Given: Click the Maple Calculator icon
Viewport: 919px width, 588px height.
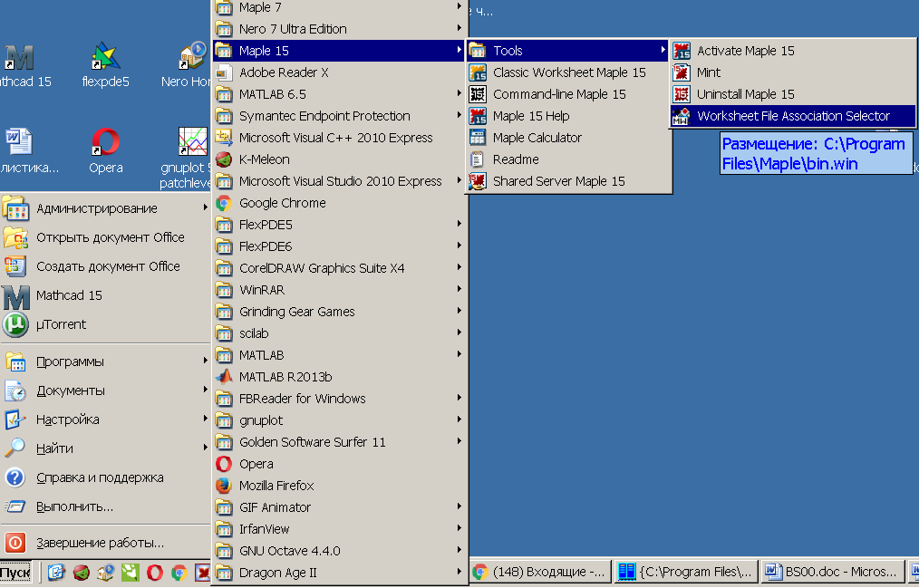Looking at the screenshot, I should point(478,138).
